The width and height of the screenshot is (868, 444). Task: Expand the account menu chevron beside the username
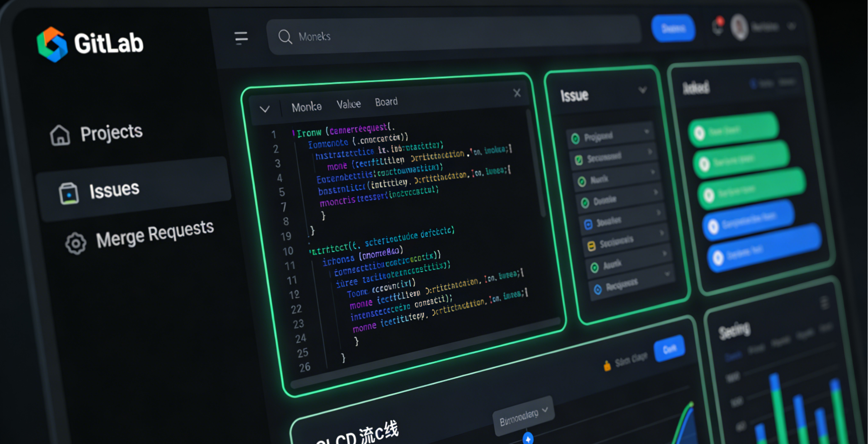tap(792, 26)
